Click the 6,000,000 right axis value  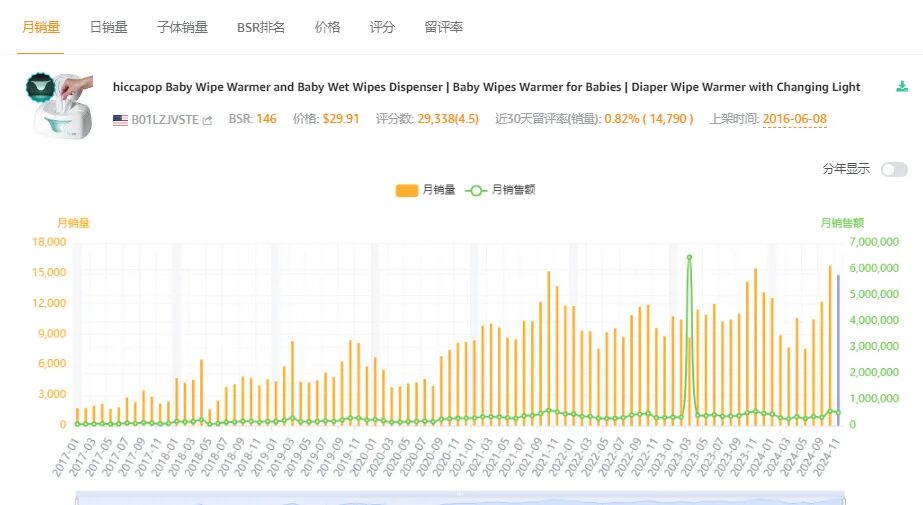874,268
